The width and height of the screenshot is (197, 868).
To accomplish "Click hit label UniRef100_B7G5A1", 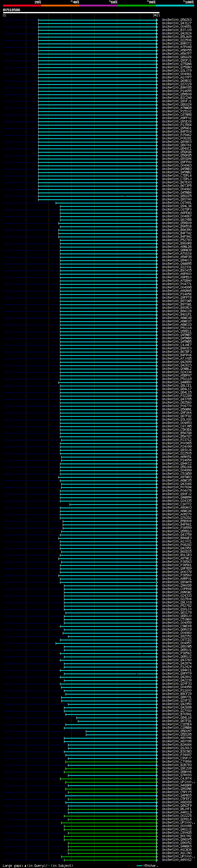I will tap(177, 714).
